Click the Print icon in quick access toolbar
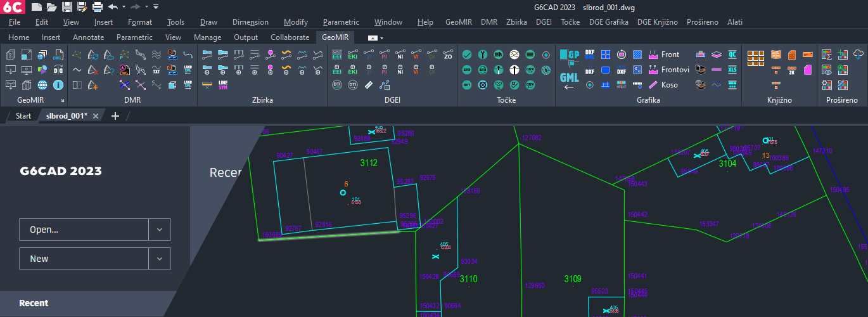This screenshot has height=317, width=868. [x=97, y=7]
